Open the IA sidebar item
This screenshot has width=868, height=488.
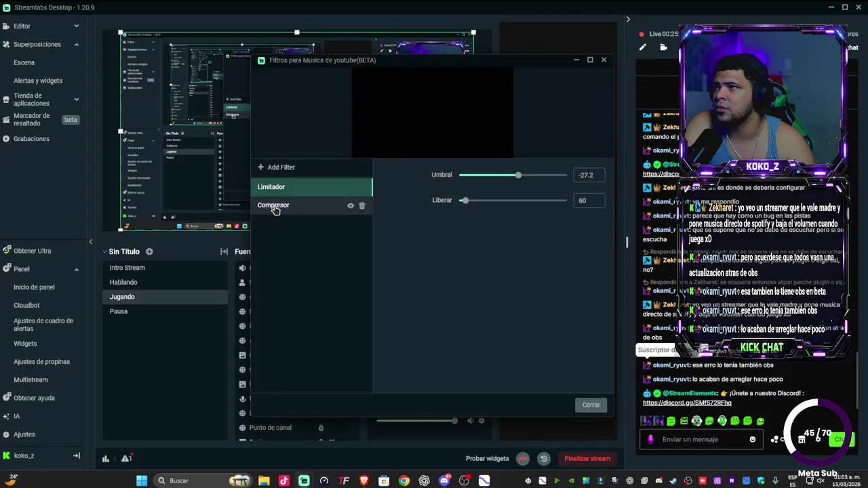pyautogui.click(x=16, y=416)
